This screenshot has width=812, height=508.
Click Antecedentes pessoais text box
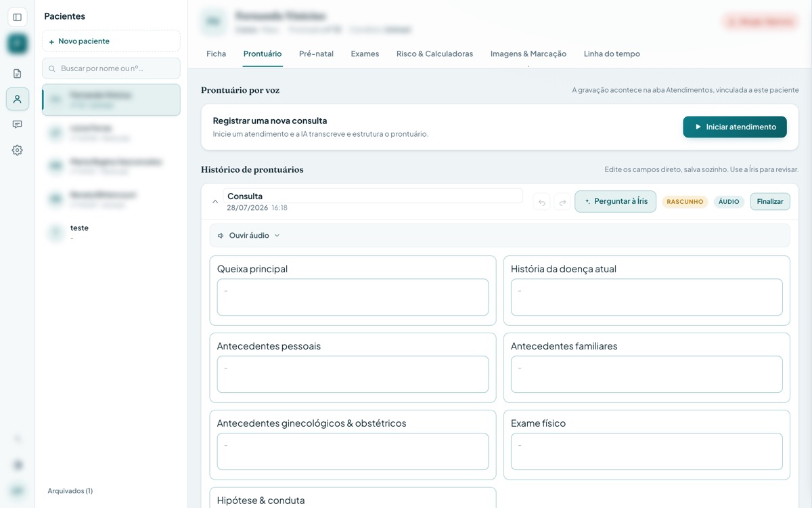353,375
